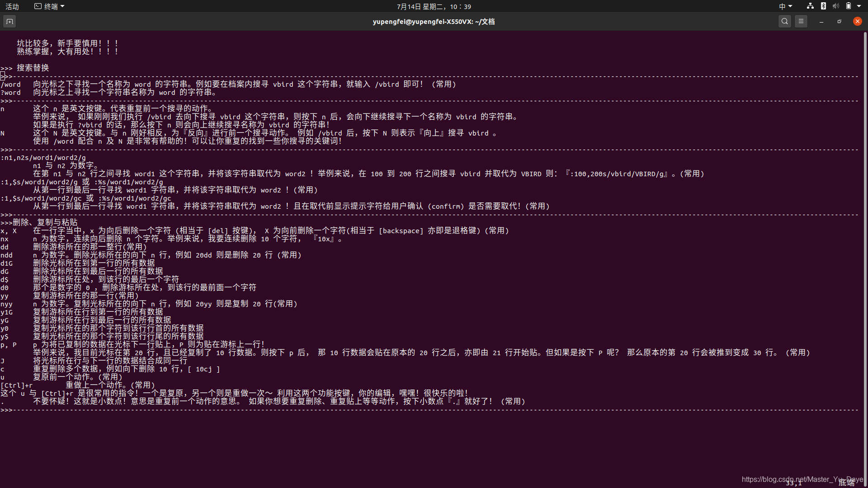Click the 'd1G' command entry
Viewport: 868px width, 488px height.
point(6,263)
